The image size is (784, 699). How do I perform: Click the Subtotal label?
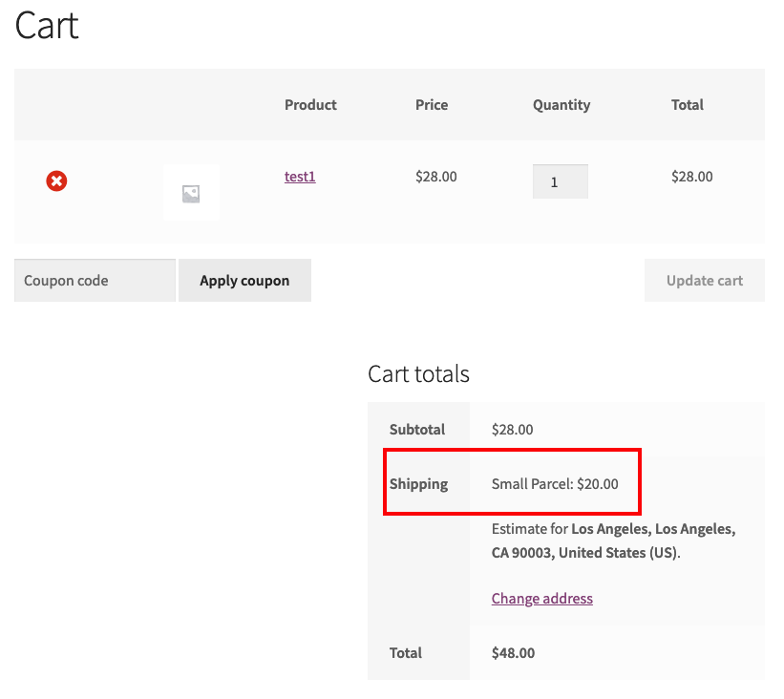click(x=417, y=430)
